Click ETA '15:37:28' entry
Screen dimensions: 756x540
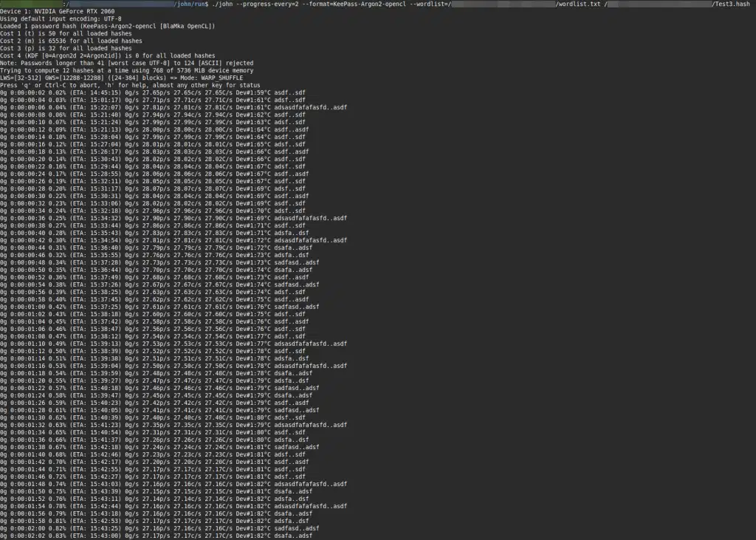click(x=103, y=262)
